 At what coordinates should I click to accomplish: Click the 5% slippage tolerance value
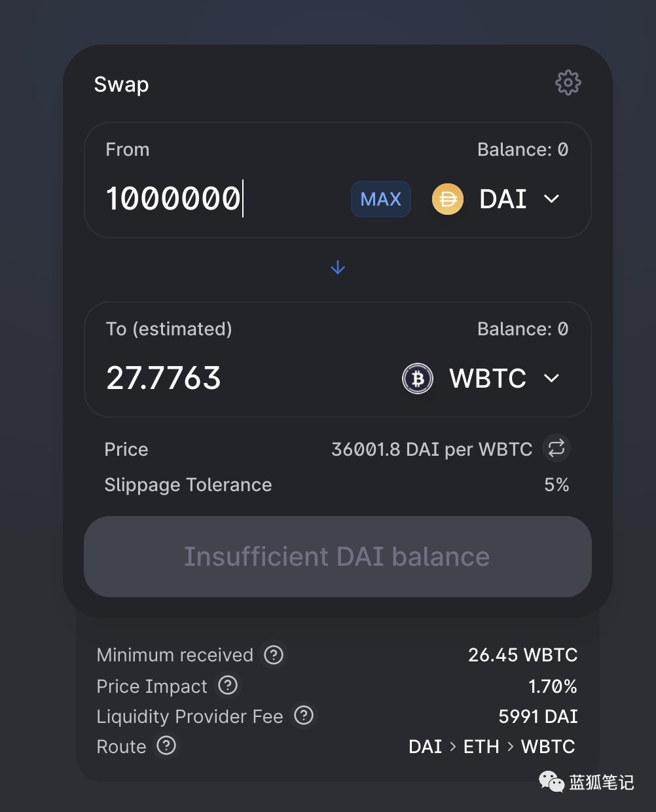coord(556,485)
